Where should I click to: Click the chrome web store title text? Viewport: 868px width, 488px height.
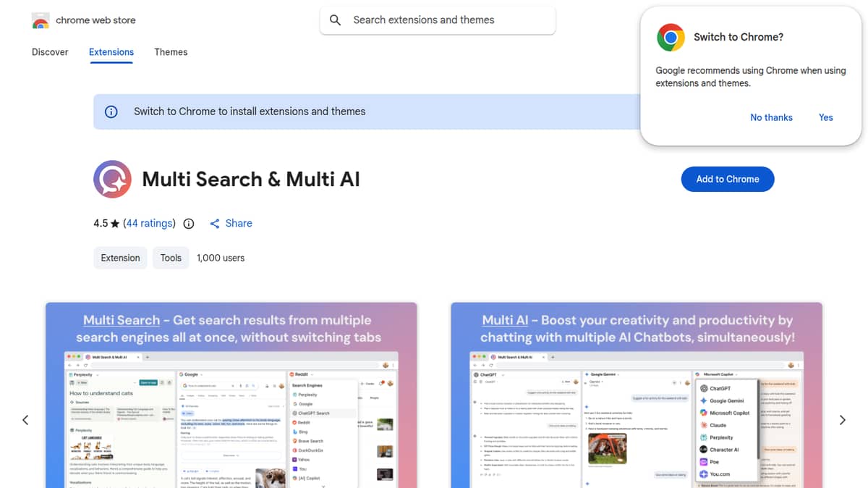tap(95, 20)
